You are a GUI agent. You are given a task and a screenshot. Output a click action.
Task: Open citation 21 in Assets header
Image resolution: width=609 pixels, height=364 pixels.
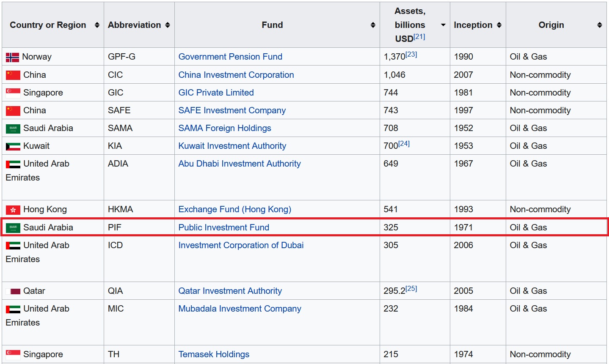click(419, 37)
